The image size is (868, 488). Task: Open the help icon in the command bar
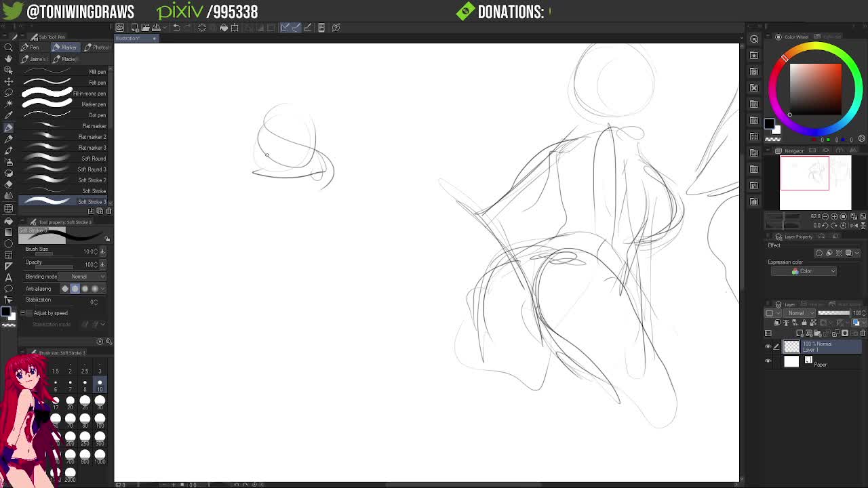[x=336, y=28]
